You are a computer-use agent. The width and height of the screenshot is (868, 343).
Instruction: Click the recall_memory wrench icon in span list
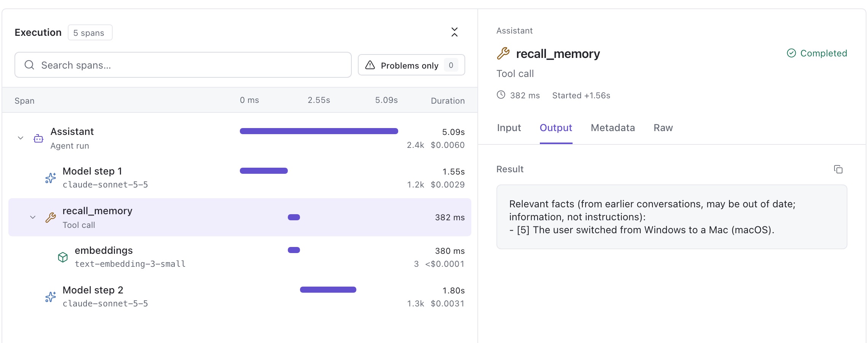point(51,217)
